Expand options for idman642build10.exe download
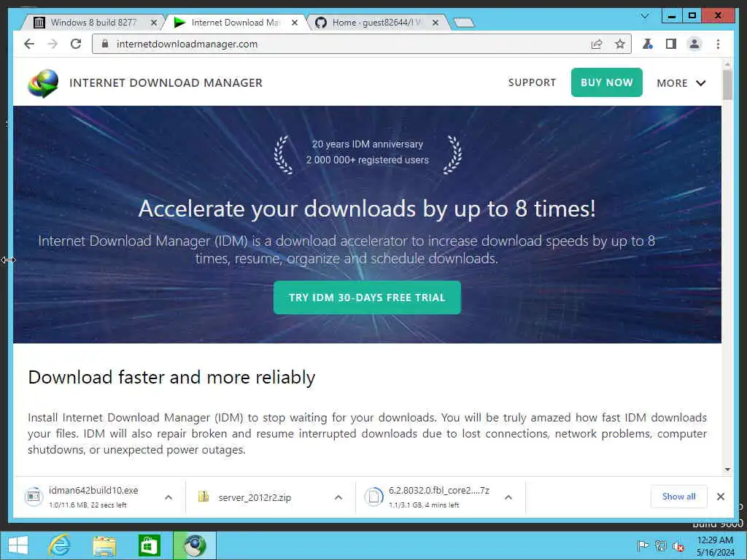 pos(169,497)
